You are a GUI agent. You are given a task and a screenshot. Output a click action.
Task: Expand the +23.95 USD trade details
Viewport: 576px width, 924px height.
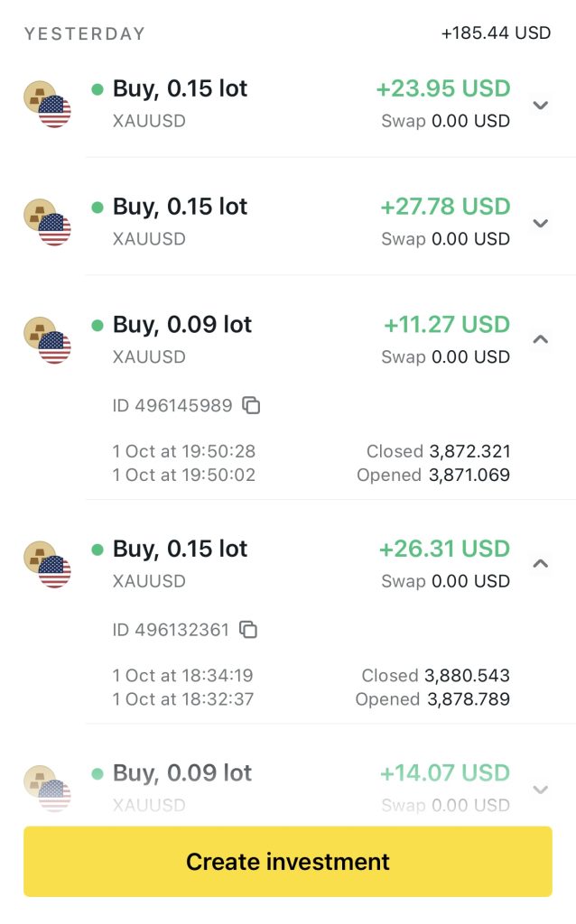[540, 105]
